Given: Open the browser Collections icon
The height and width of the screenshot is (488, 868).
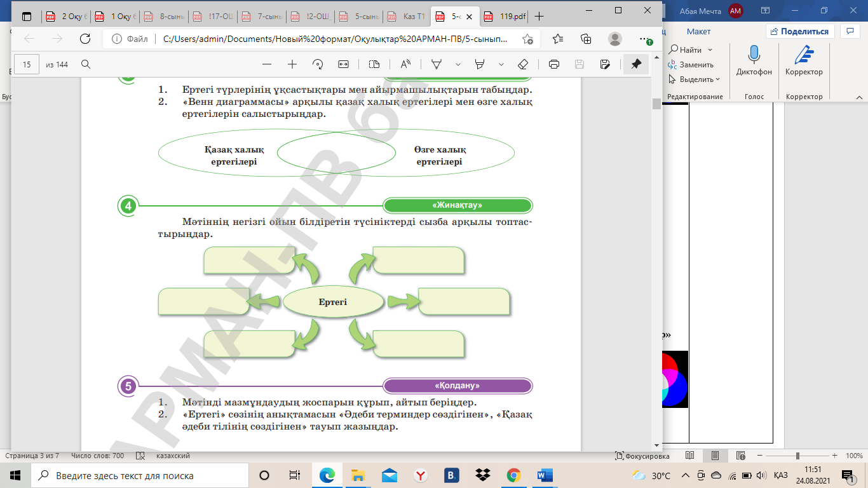Looking at the screenshot, I should pos(586,39).
